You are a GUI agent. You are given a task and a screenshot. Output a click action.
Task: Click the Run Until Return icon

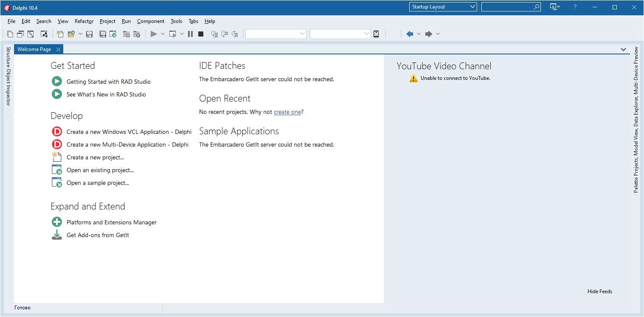235,34
